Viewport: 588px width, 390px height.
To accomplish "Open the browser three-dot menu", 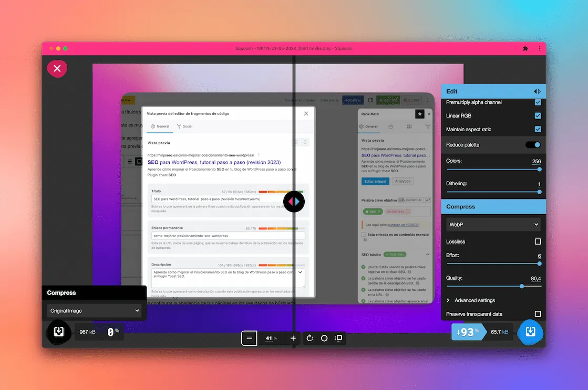I will coord(539,48).
